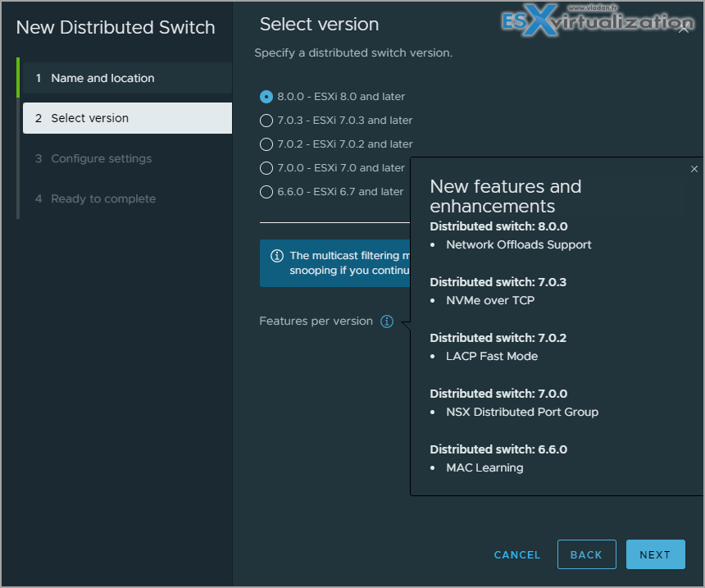The height and width of the screenshot is (588, 705).
Task: Click the Select version page heading
Action: [319, 25]
